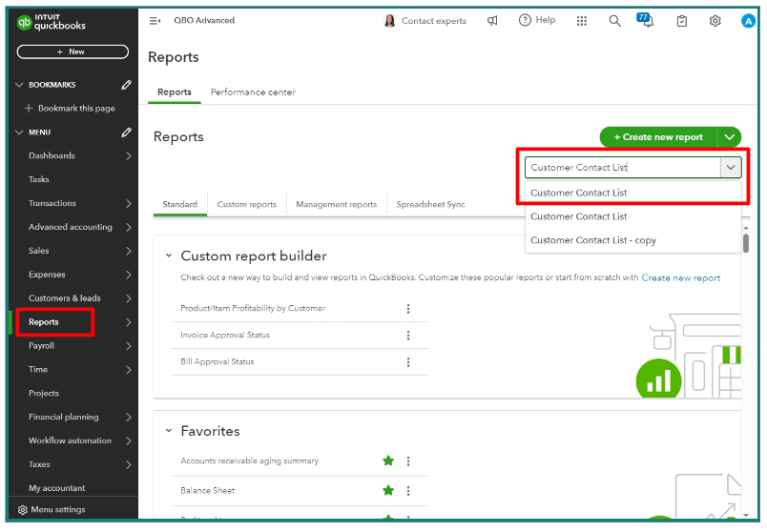Screen dimensions: 767x532
Task: Open the Reports menu item
Action: click(x=44, y=322)
